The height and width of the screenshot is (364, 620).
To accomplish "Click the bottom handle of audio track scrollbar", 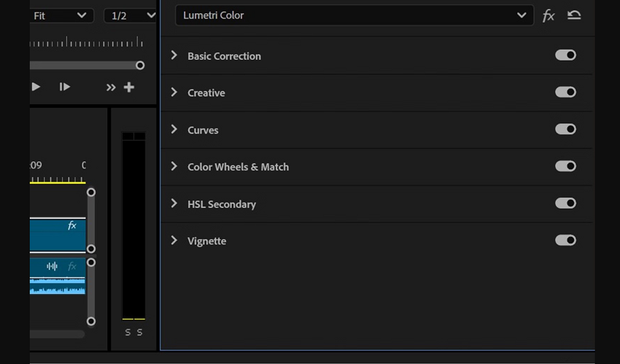I will 91,321.
